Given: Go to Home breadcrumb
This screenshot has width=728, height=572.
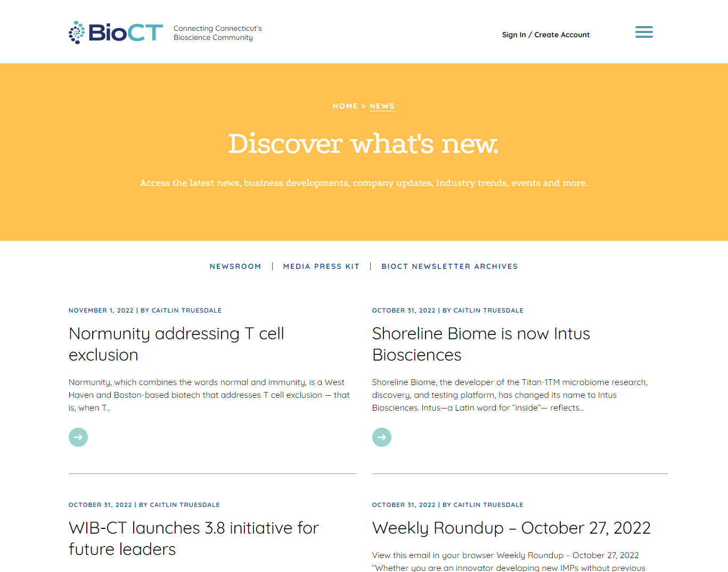Looking at the screenshot, I should [x=345, y=106].
